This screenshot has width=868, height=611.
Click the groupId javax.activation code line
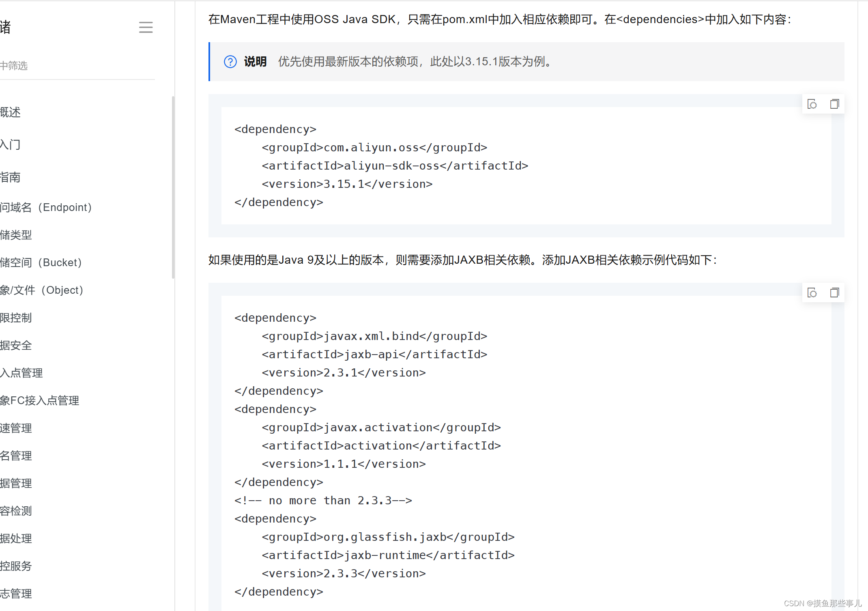pyautogui.click(x=381, y=427)
